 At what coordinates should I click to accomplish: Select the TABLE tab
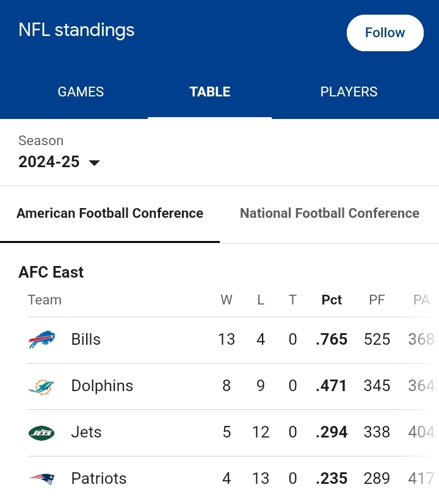tap(209, 92)
